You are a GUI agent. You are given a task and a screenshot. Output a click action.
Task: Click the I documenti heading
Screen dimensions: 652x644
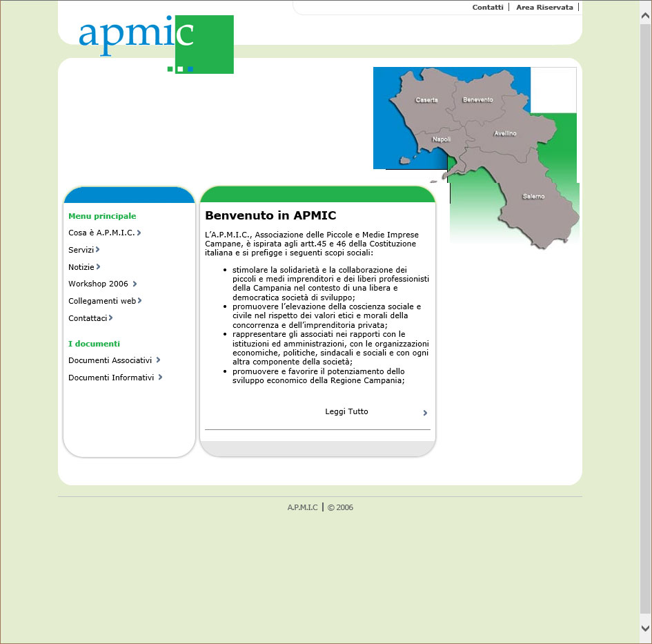tap(94, 344)
